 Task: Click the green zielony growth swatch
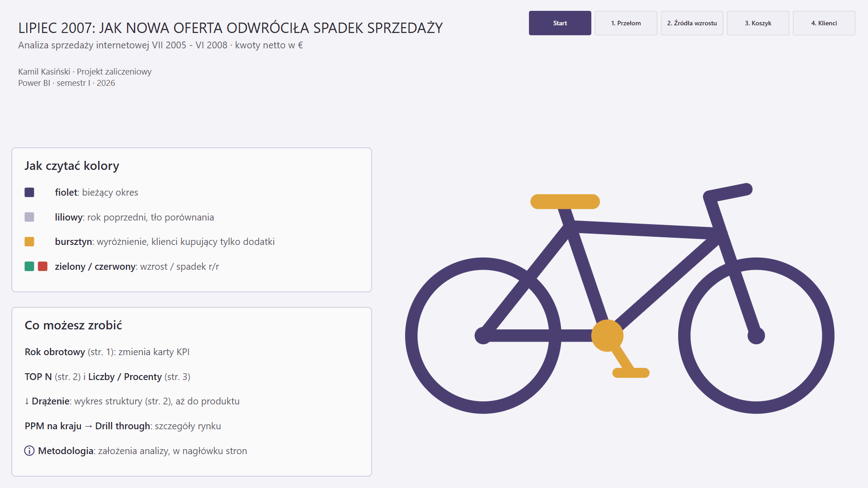tap(29, 266)
